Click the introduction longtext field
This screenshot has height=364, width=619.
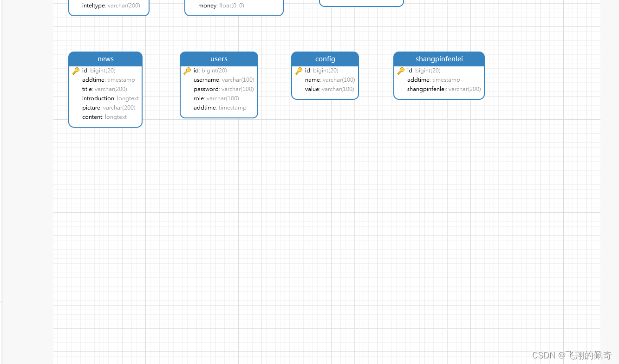click(x=111, y=98)
